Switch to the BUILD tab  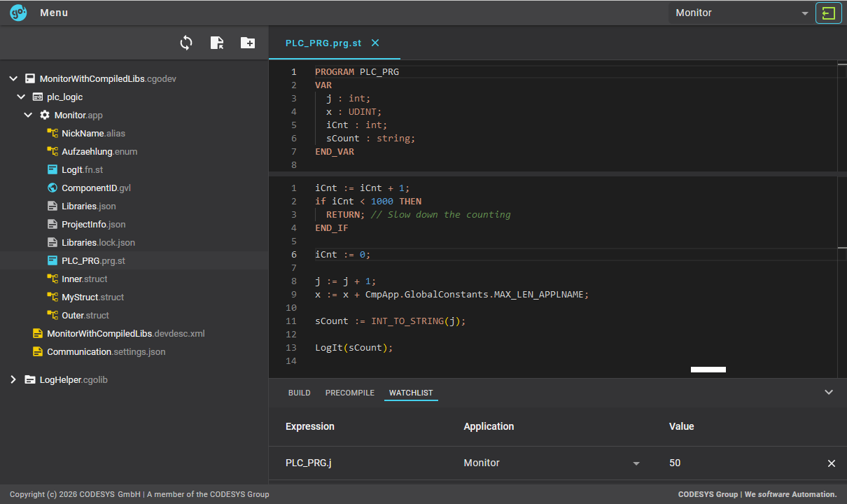point(299,393)
